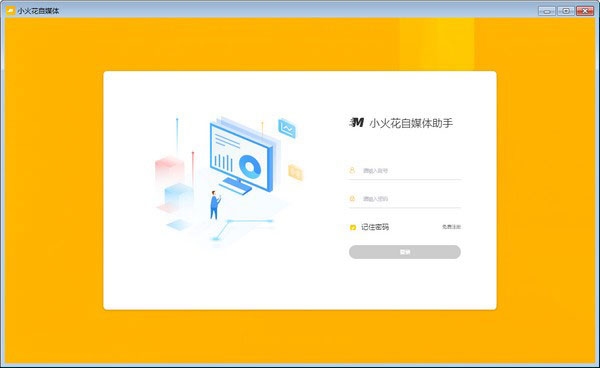Viewport: 600px width, 368px height.
Task: Minimize the 小火花自媒体 window
Action: pyautogui.click(x=547, y=11)
